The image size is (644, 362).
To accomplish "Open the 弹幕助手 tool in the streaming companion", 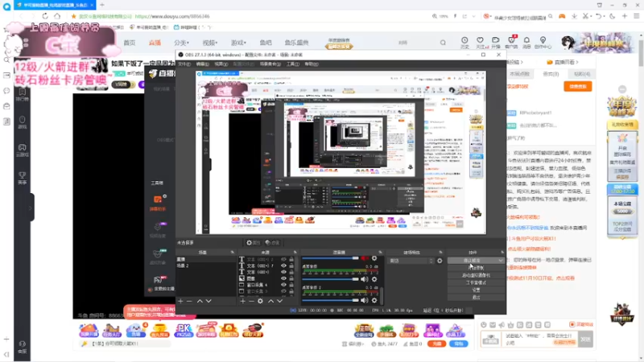I will pyautogui.click(x=158, y=204).
